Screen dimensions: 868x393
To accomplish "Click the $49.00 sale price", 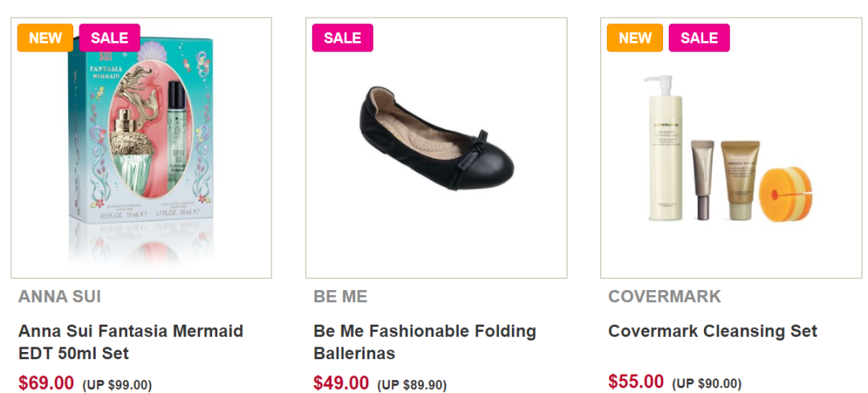I will click(341, 383).
